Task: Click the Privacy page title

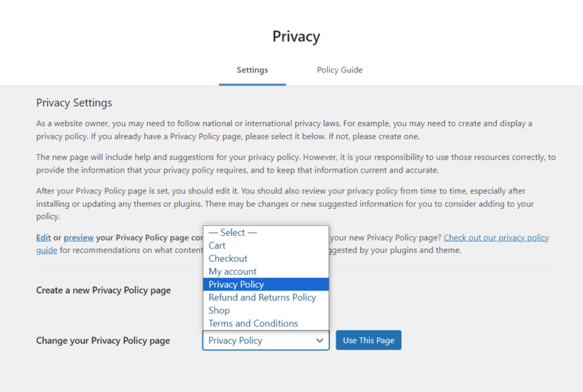Action: pos(296,36)
